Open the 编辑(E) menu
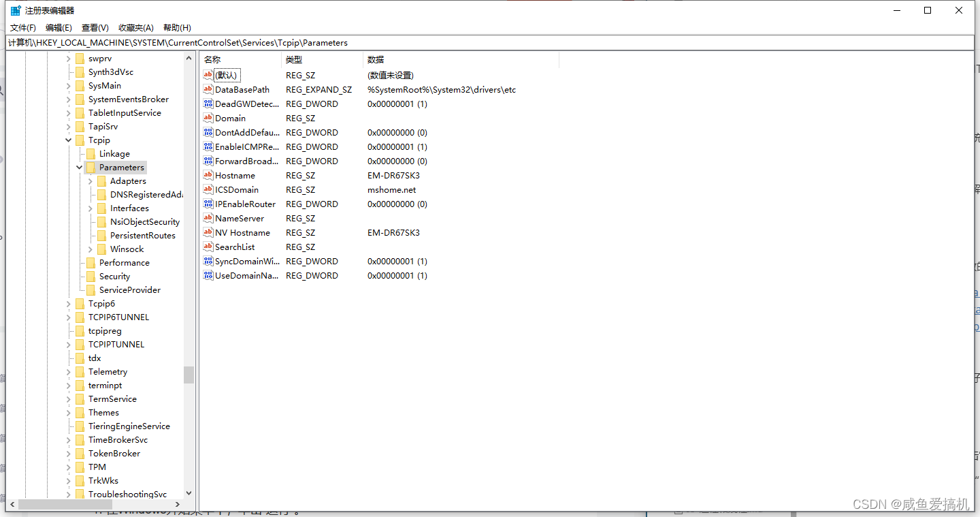Screen dimensions: 980x517 [59, 28]
